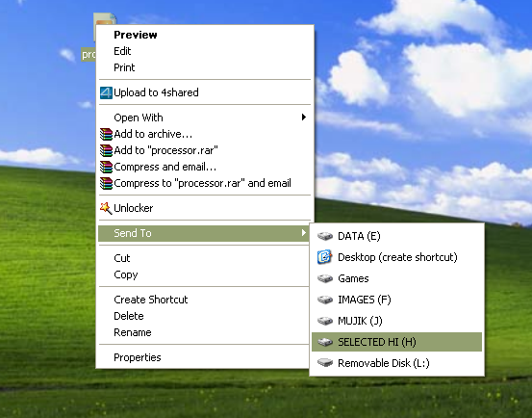Choose Rename from the context menu
The height and width of the screenshot is (418, 532).
point(205,332)
